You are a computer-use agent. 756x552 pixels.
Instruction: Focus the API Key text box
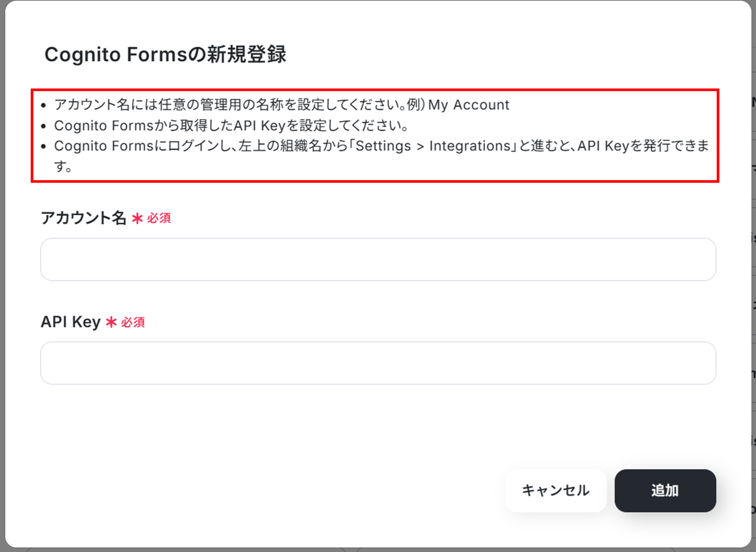(x=378, y=363)
